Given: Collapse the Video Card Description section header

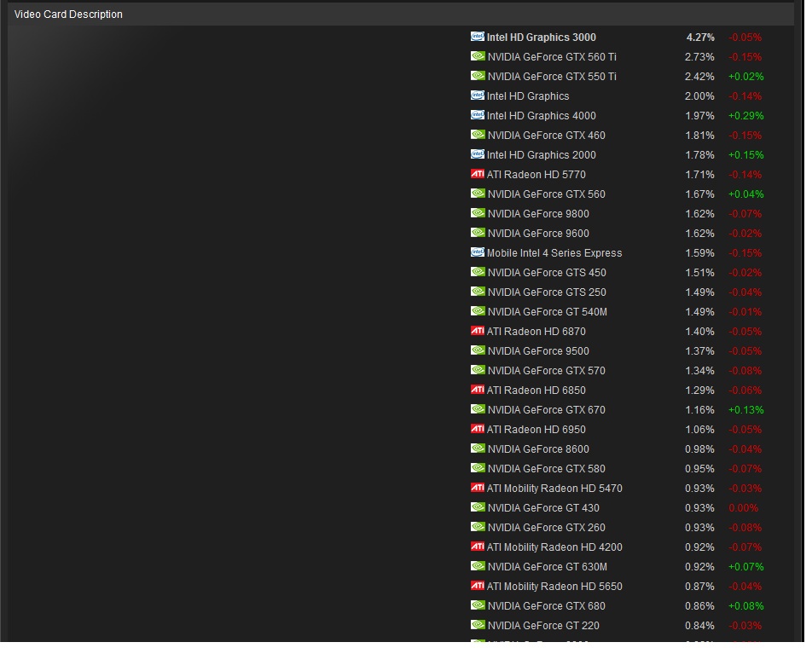Looking at the screenshot, I should tap(68, 14).
